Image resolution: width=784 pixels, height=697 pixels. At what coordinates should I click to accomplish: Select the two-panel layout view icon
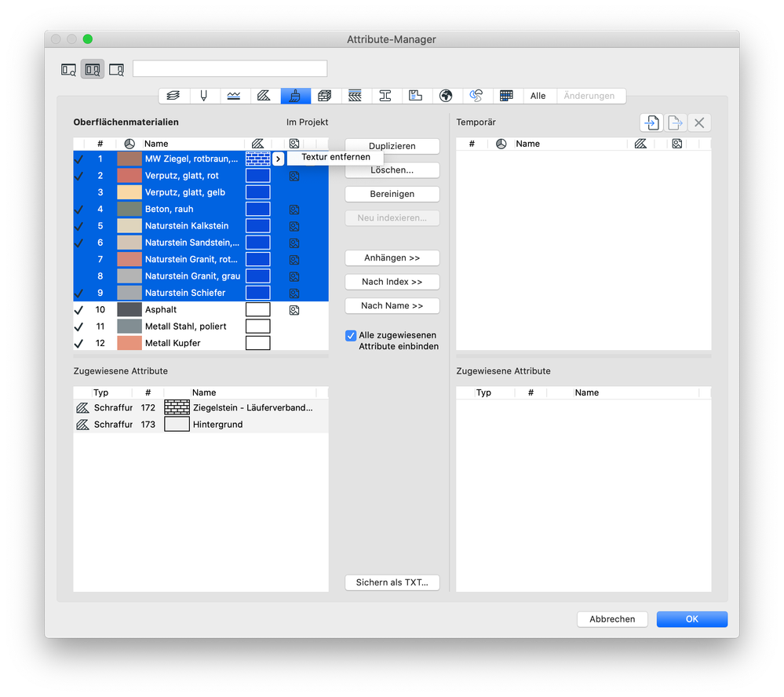tap(93, 70)
